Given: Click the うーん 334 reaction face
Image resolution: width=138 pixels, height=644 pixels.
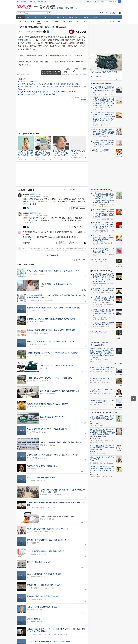Looking at the screenshot, I should [x=77, y=243].
